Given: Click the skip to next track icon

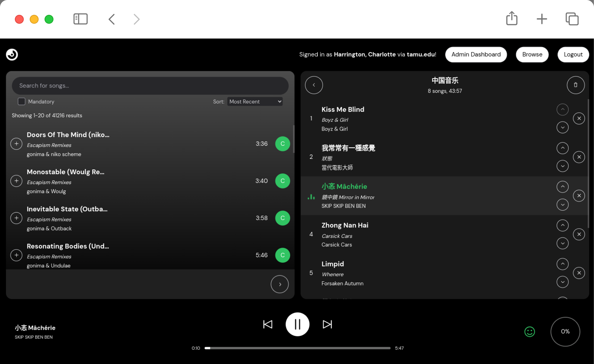Looking at the screenshot, I should pos(327,324).
